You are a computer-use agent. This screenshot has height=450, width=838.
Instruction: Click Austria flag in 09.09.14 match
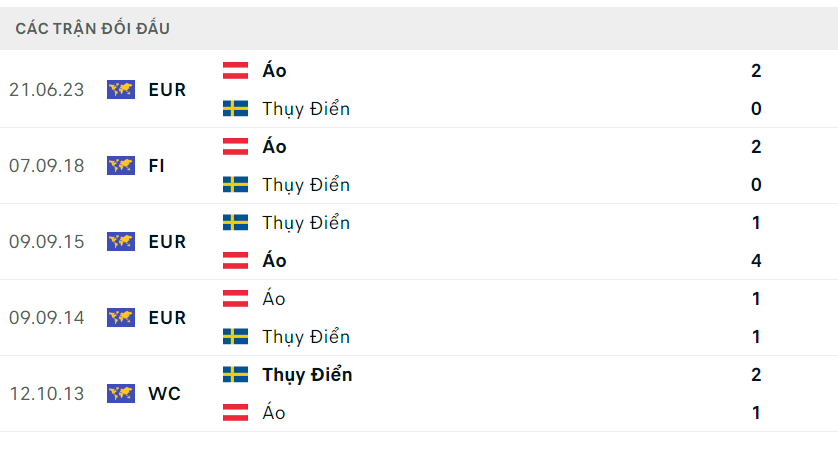235,298
